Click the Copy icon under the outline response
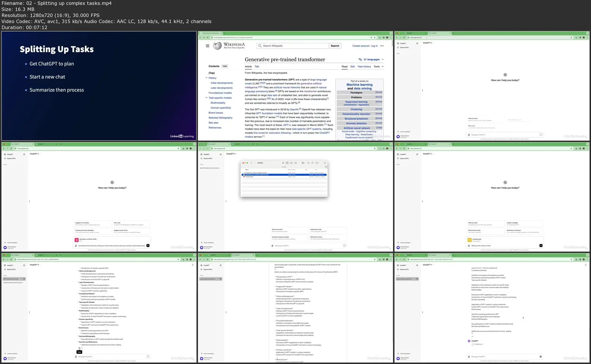 coord(79,348)
